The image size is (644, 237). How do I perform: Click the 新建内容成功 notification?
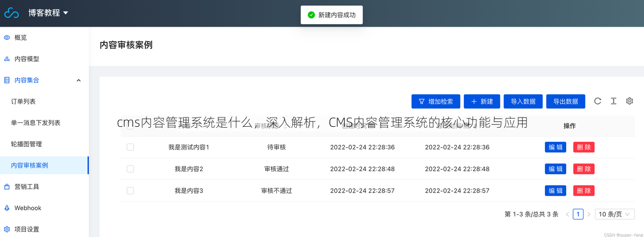[x=331, y=15]
